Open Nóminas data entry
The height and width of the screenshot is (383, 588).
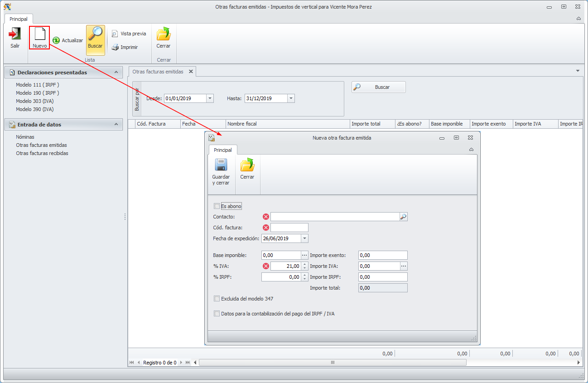[25, 137]
